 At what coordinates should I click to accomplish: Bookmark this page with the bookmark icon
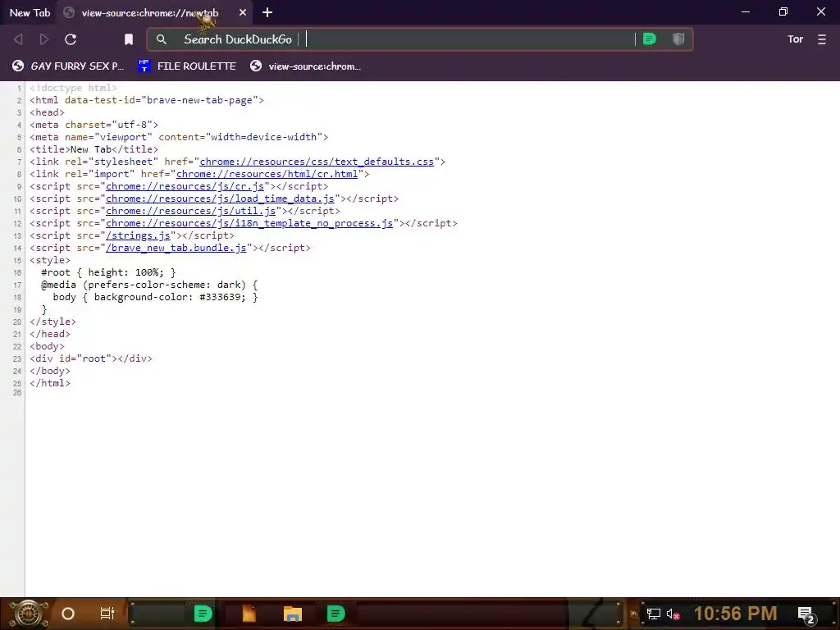point(129,39)
